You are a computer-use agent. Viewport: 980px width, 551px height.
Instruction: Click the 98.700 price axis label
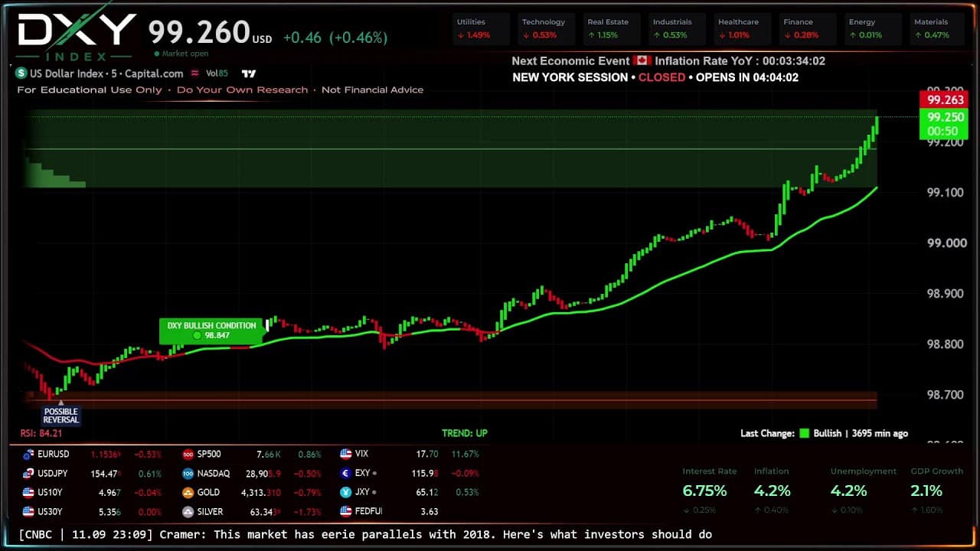coord(946,395)
